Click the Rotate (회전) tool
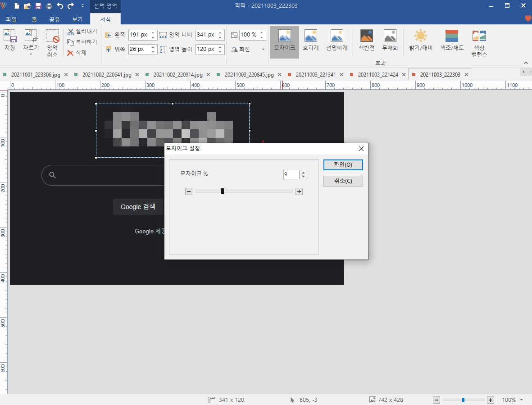This screenshot has width=532, height=405. click(x=241, y=49)
